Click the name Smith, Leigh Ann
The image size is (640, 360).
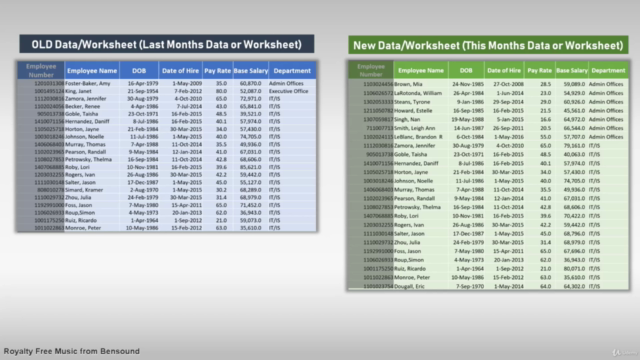[415, 128]
